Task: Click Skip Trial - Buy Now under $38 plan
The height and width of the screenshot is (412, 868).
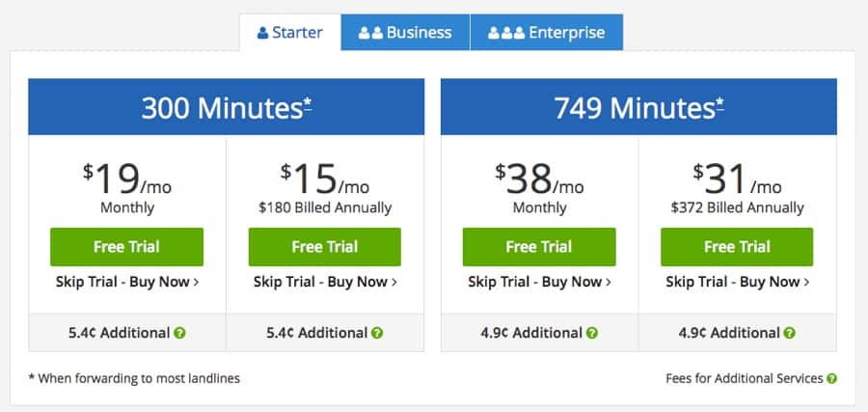Action: click(x=540, y=282)
